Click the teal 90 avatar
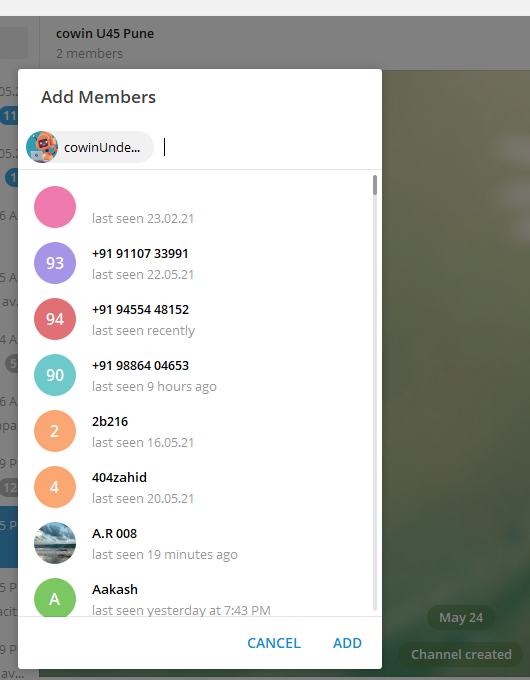 point(55,375)
